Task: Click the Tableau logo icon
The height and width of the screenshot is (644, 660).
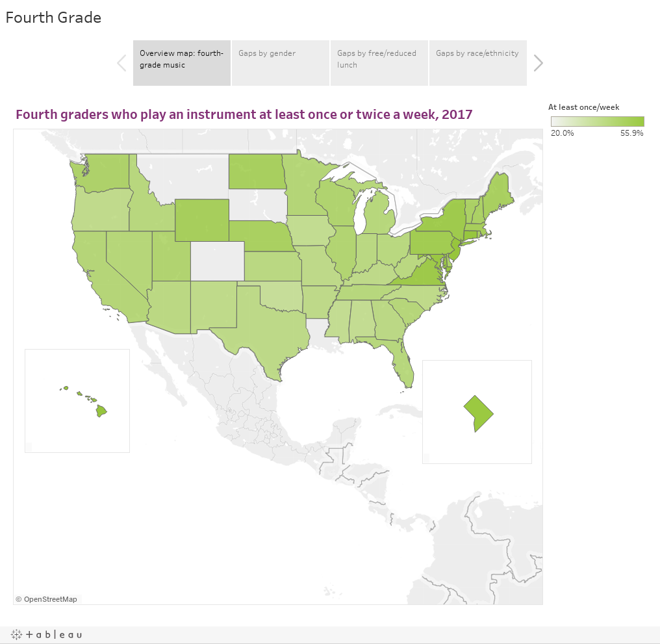Action: pyautogui.click(x=46, y=634)
